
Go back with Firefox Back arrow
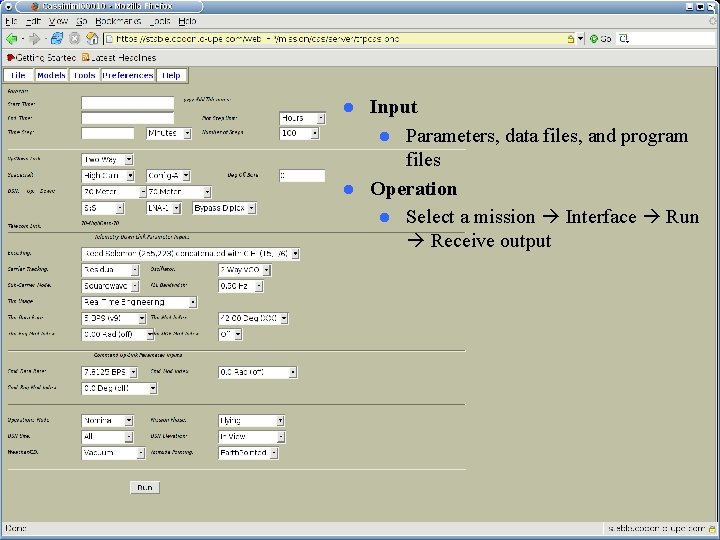[x=11, y=39]
